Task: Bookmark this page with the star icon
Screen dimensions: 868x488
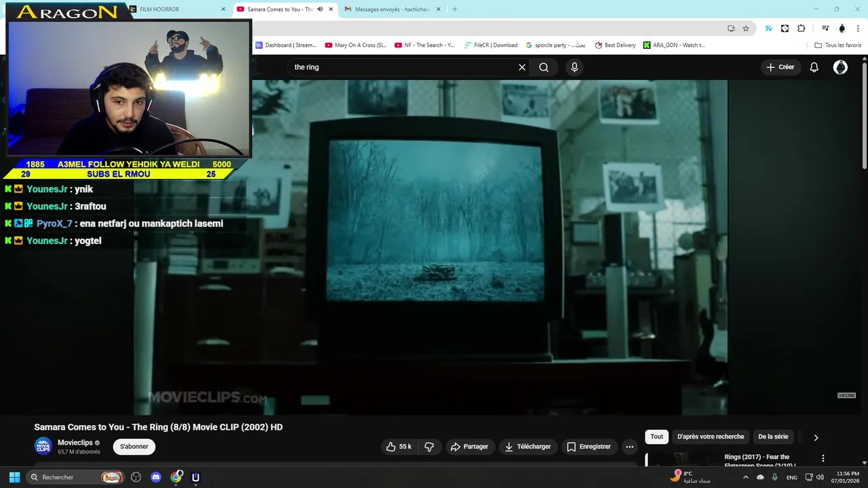Action: coord(746,28)
